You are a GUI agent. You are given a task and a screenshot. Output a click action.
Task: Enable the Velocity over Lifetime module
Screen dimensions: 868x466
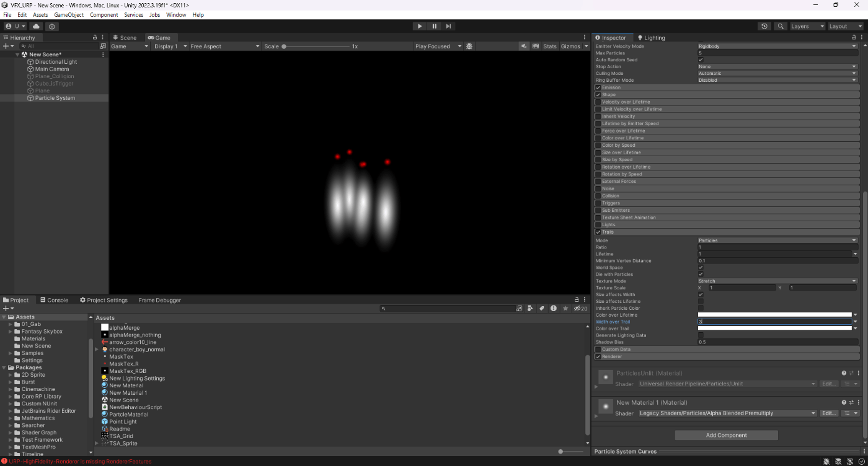[x=598, y=102]
